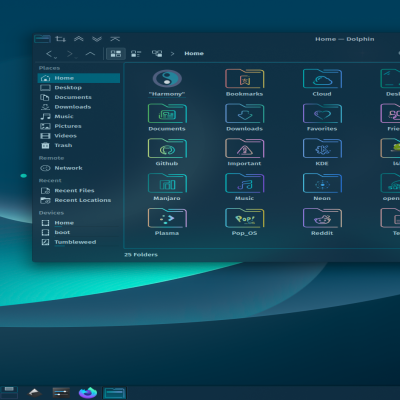400x400 pixels.
Task: Open Recent Files in sidebar
Action: tap(79, 191)
